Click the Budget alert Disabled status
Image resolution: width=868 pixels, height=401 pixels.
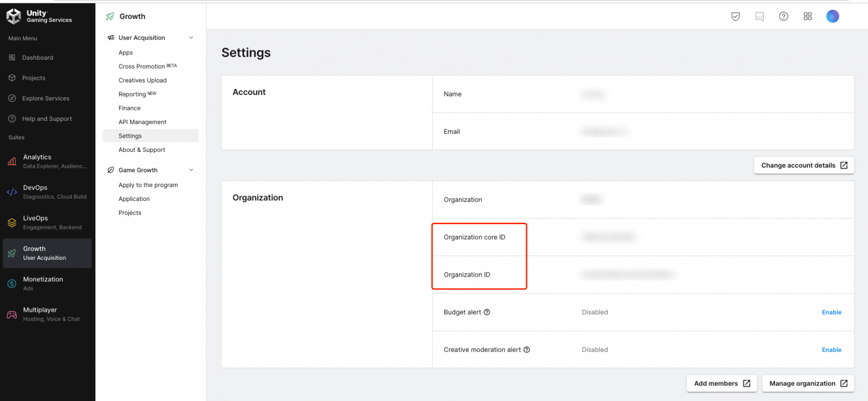point(595,312)
